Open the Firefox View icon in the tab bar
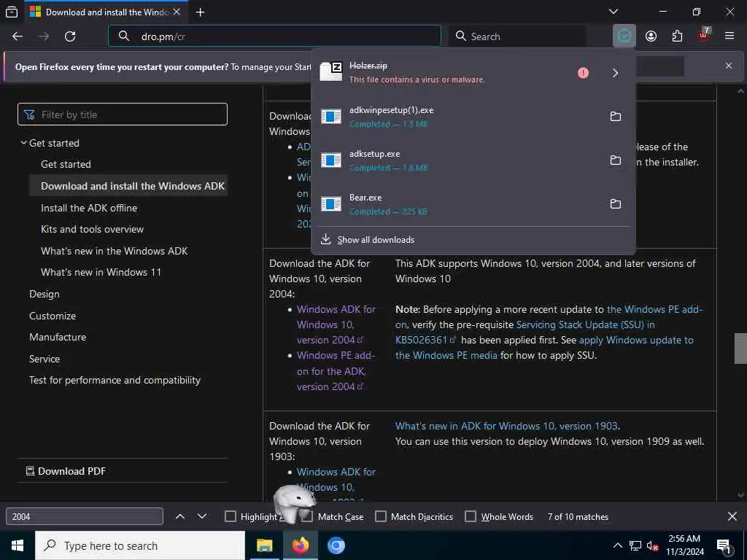Image resolution: width=747 pixels, height=560 pixels. pyautogui.click(x=12, y=12)
